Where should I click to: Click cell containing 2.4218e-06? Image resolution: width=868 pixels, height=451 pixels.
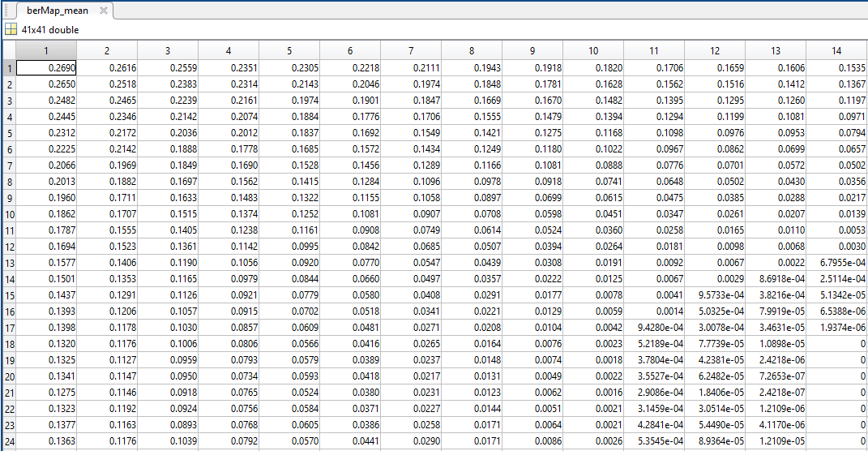[x=776, y=359]
